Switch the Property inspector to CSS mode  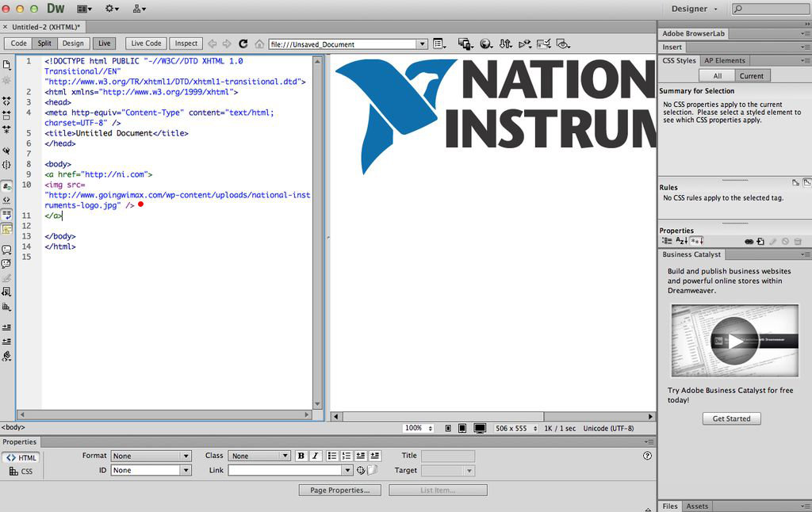(x=21, y=471)
